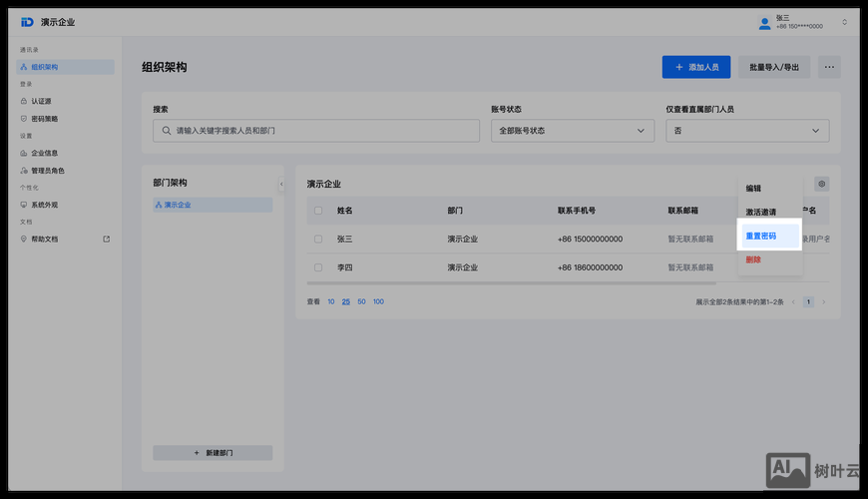The height and width of the screenshot is (499, 868).
Task: Click the 部门 column header
Action: point(455,211)
